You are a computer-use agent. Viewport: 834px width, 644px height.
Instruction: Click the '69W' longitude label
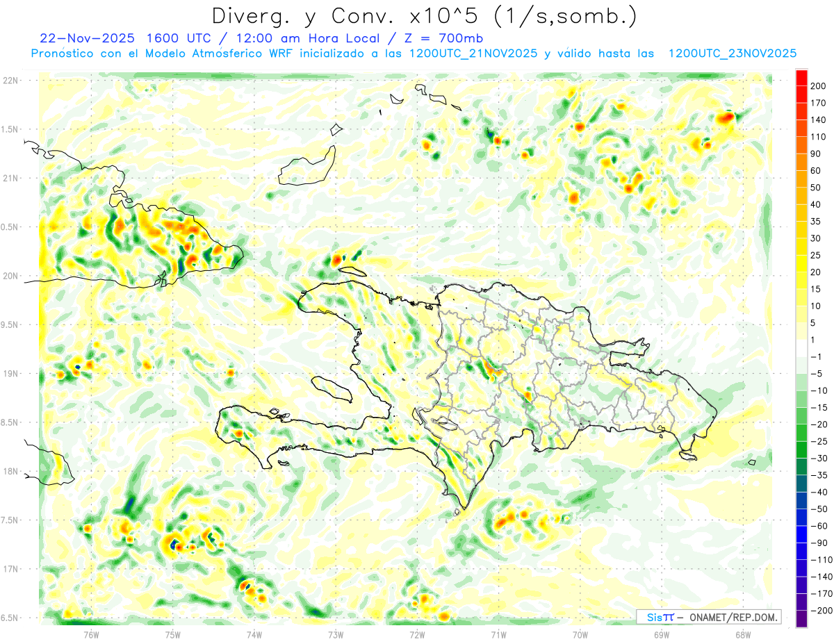(x=662, y=634)
